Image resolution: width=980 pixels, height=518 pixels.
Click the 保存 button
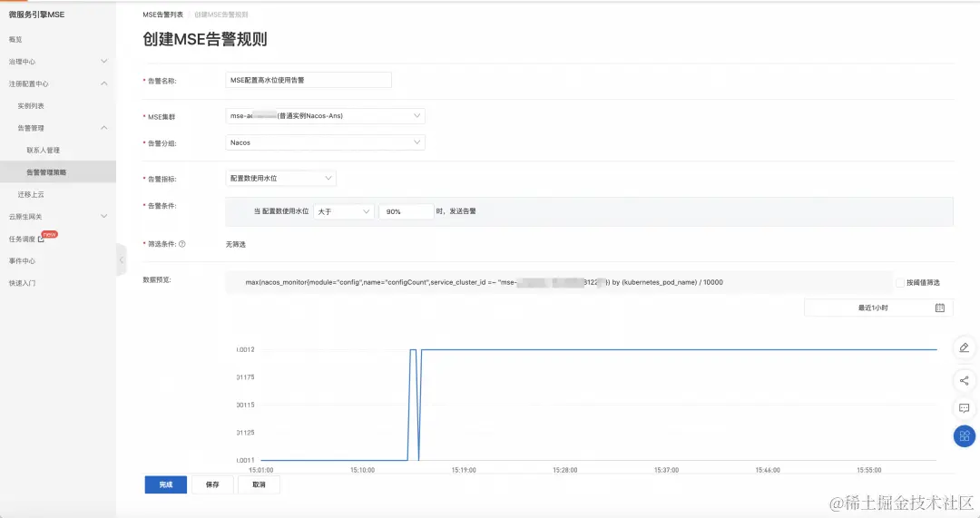[x=212, y=484]
